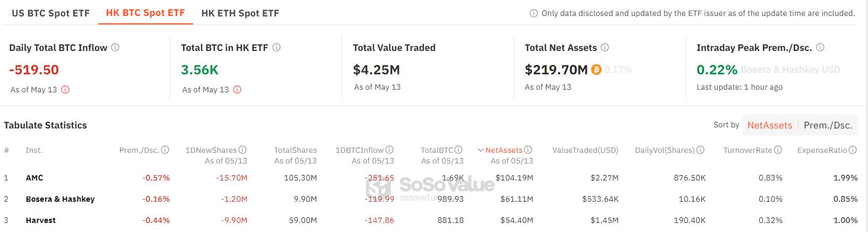The image size is (868, 232).
Task: Click info icon on ExpenseRatio column header
Action: [853, 150]
